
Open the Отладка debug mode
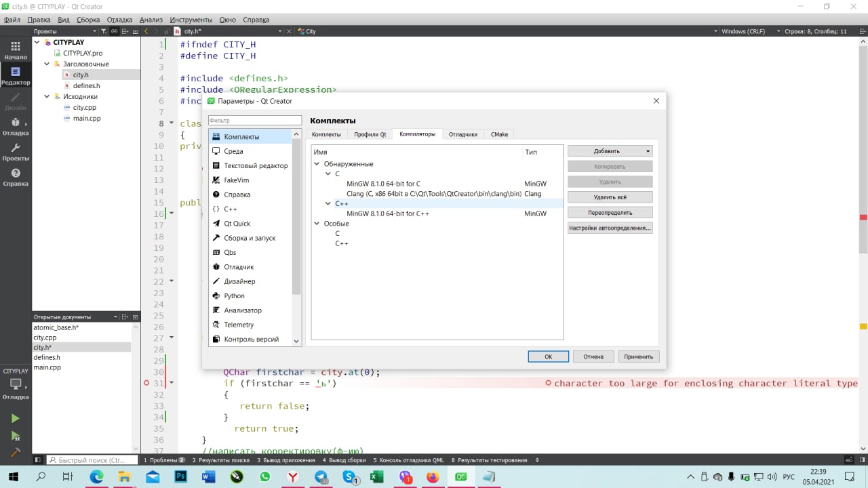tap(16, 127)
